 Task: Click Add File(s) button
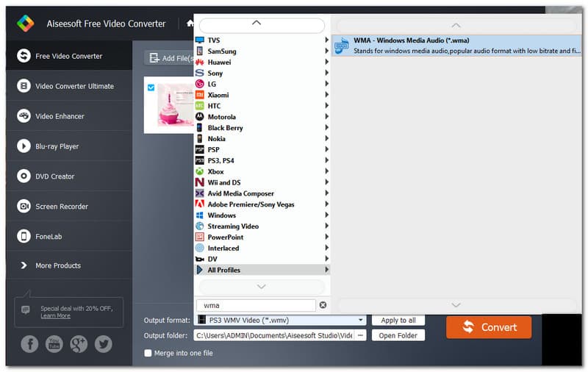tap(170, 58)
